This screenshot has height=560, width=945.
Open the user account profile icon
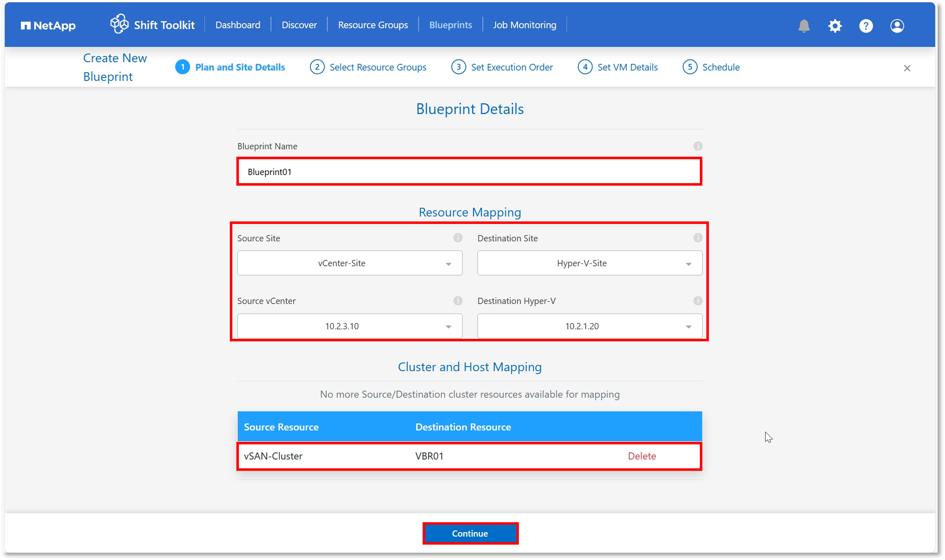coord(897,26)
